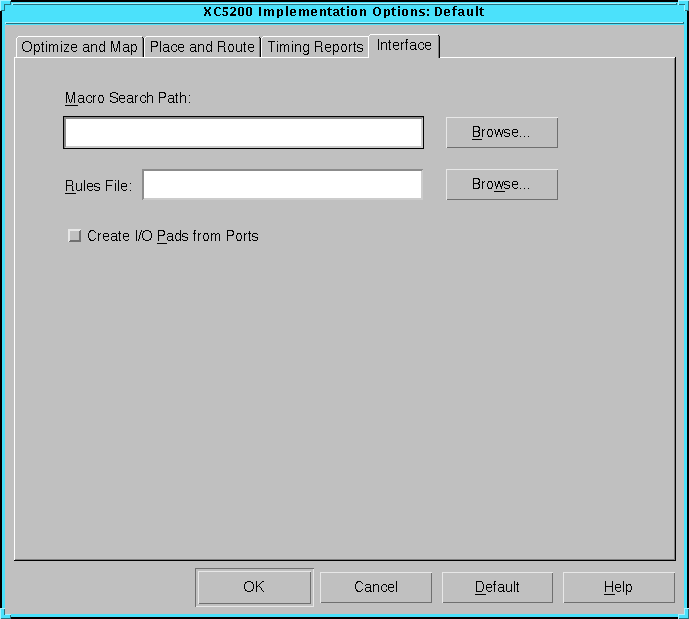This screenshot has height=619, width=689.
Task: Click inside the Rules File input box
Action: (282, 185)
